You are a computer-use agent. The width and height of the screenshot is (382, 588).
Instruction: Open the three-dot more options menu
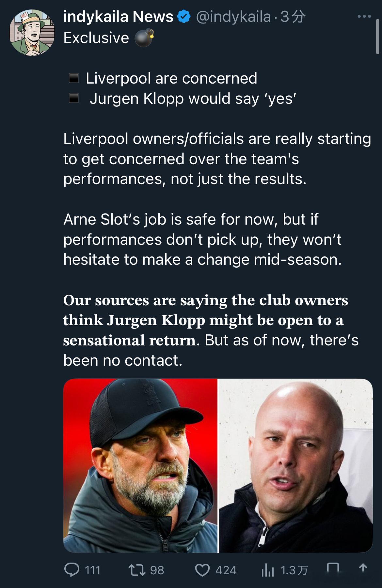[x=364, y=16]
